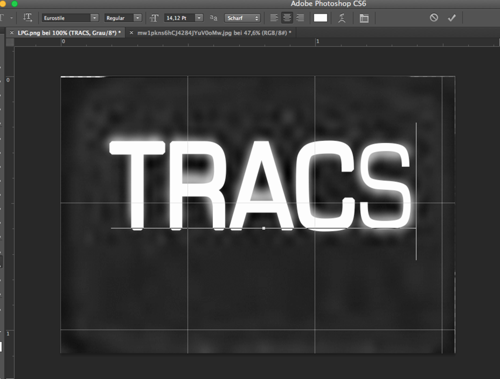Align text right
Image resolution: width=500 pixels, height=379 pixels.
pyautogui.click(x=300, y=18)
